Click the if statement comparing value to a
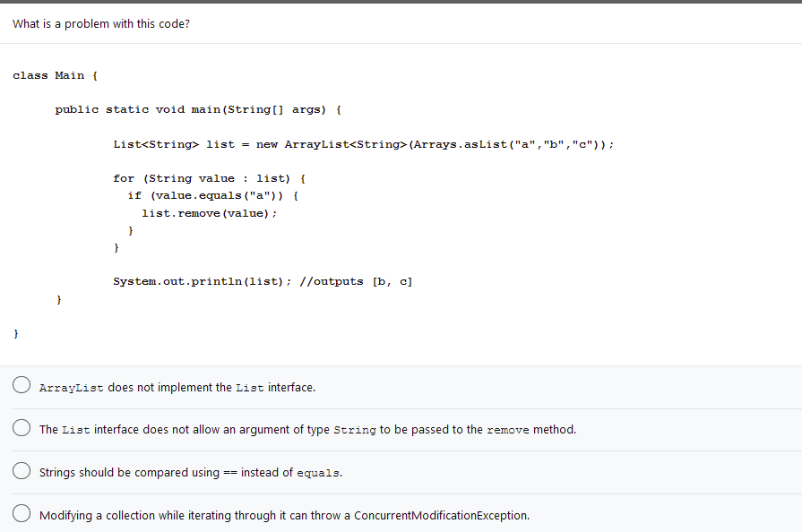 coord(211,195)
